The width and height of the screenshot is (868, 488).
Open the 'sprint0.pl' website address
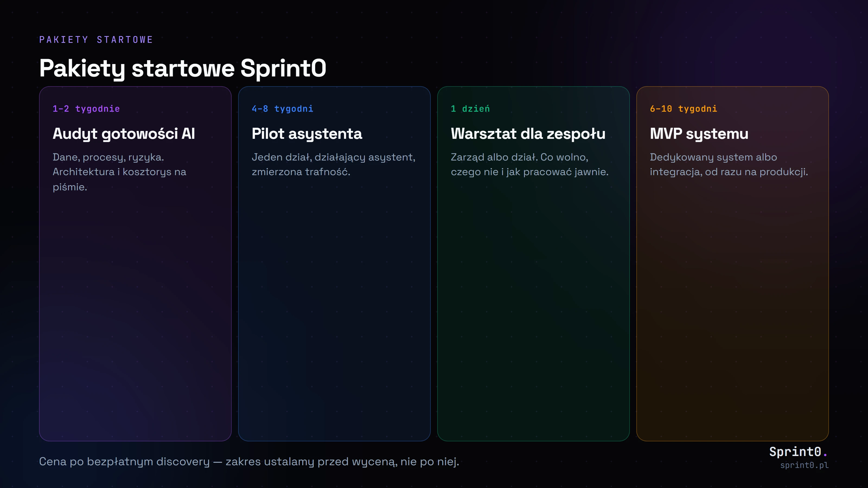pyautogui.click(x=804, y=465)
